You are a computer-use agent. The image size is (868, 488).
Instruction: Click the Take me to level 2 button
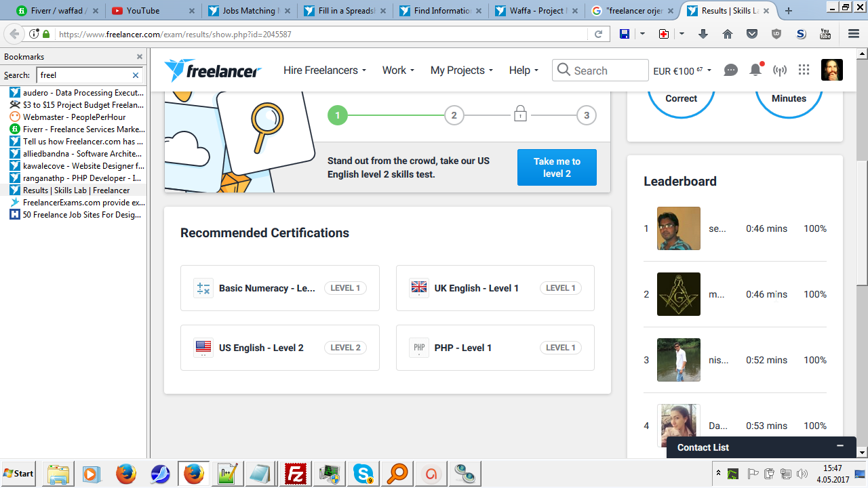tap(557, 167)
